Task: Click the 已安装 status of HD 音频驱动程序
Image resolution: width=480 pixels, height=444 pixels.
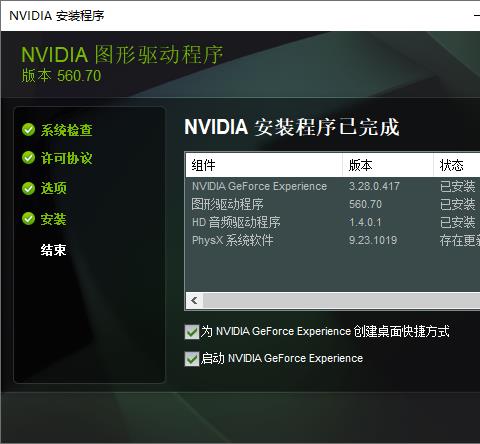Action: pos(457,222)
